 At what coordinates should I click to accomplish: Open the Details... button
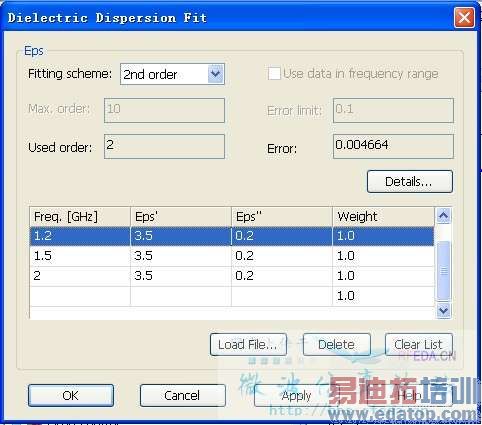pos(410,182)
